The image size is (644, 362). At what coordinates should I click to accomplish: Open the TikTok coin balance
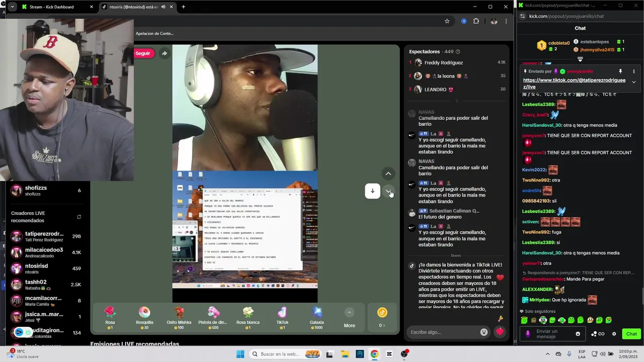[x=382, y=318]
